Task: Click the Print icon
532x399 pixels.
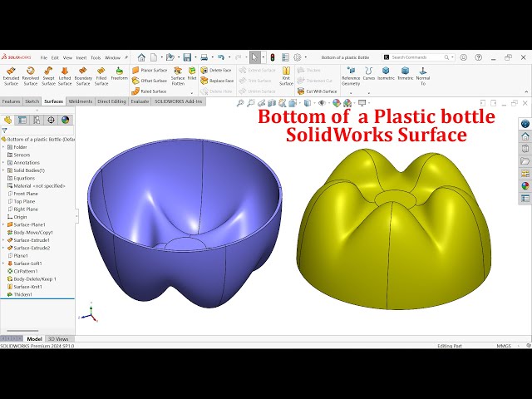Action: [x=204, y=57]
